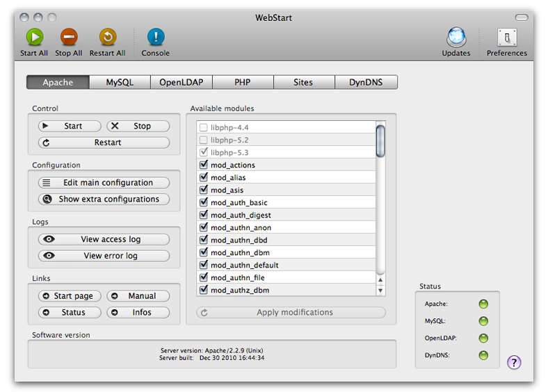Click the Apache green status light

(x=483, y=304)
